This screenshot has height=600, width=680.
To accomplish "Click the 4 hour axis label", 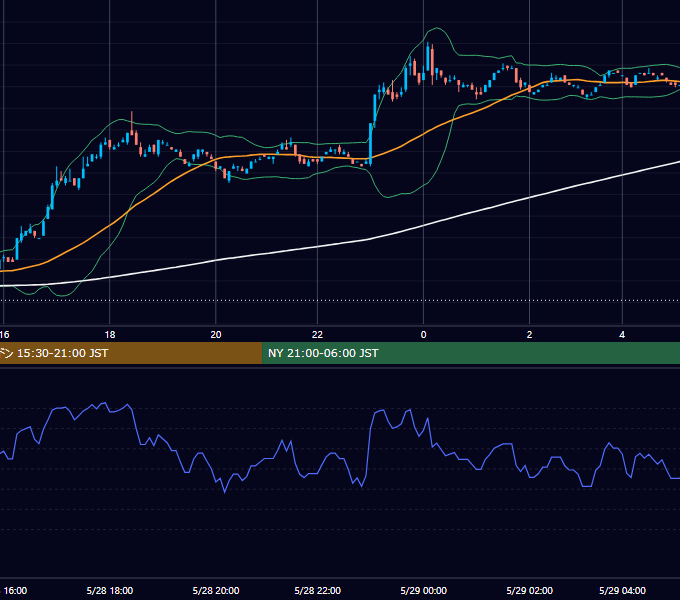I will tap(622, 335).
